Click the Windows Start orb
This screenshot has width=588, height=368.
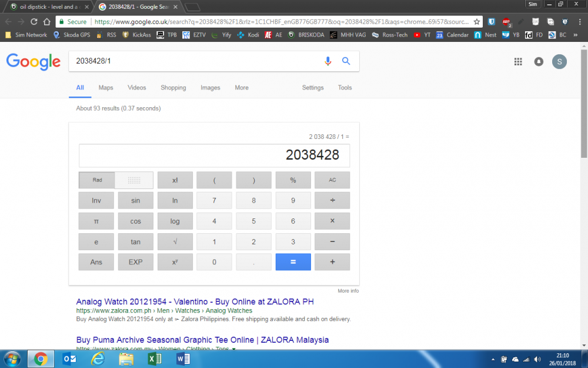12,359
